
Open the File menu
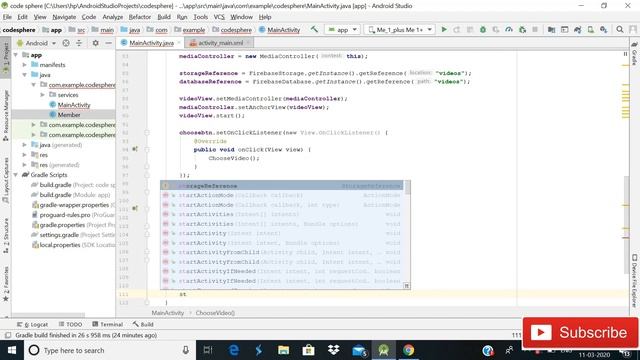[7, 17]
